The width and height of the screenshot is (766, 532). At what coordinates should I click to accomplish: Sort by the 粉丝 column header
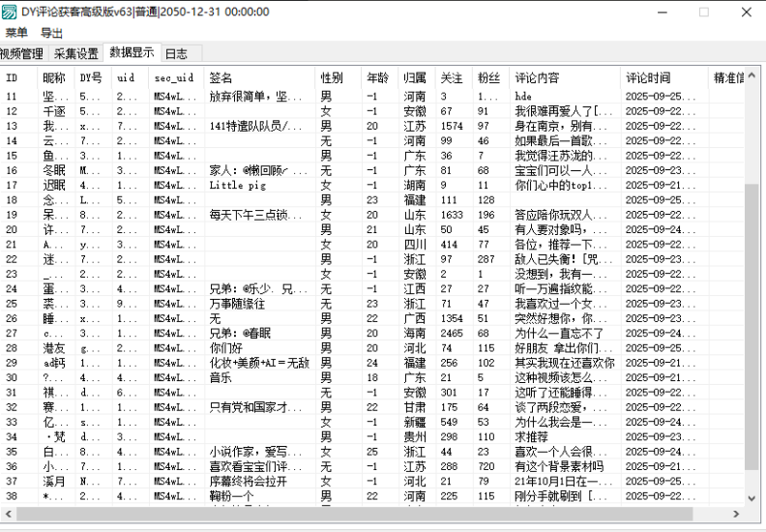coord(489,77)
